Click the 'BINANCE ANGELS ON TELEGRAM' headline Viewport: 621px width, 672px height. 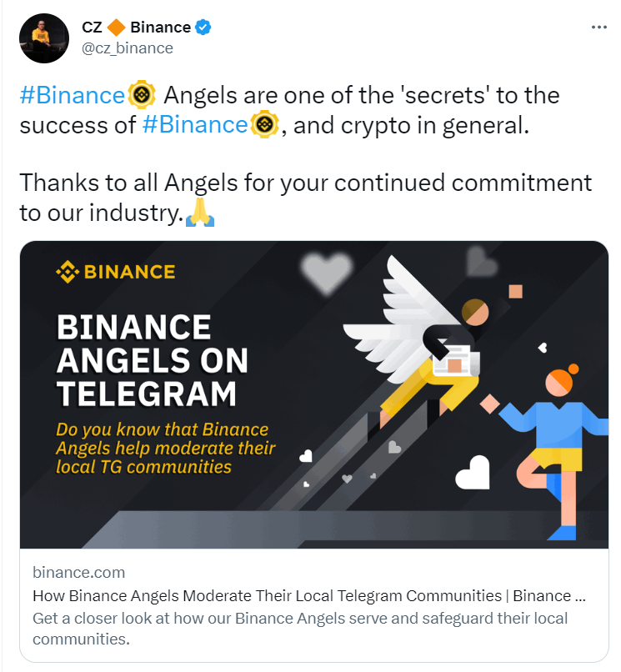click(x=153, y=360)
